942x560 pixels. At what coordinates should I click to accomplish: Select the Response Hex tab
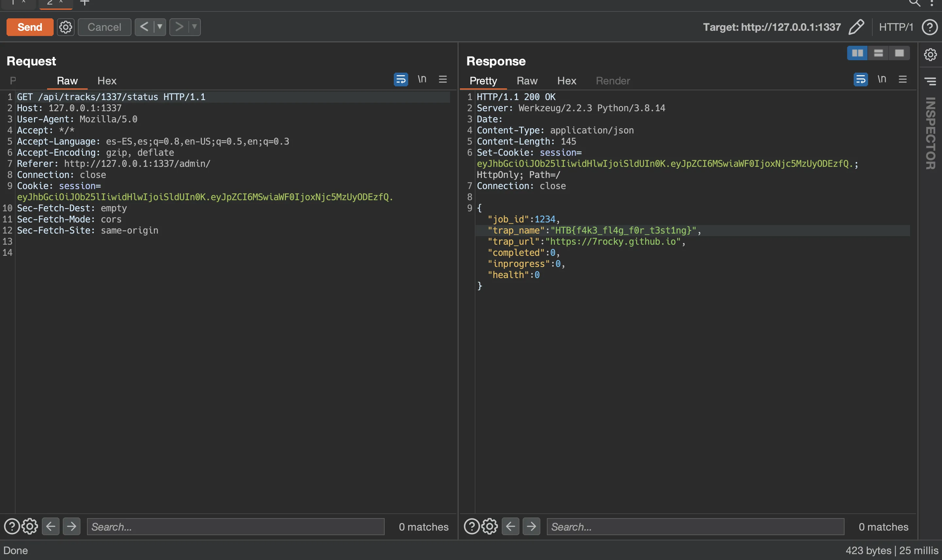click(567, 81)
